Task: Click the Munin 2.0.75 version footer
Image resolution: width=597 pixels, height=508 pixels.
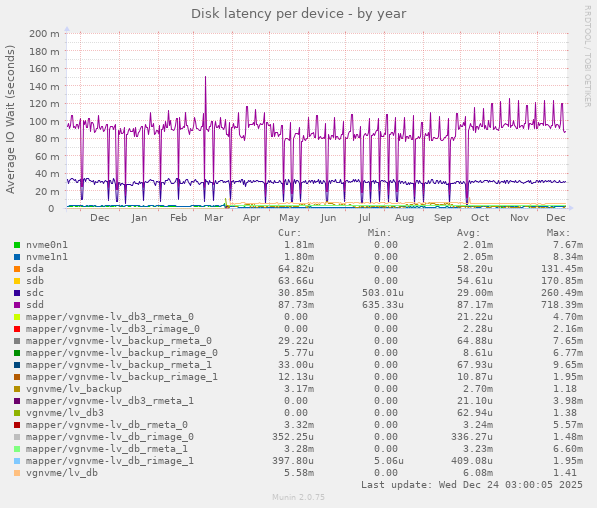Action: tap(298, 497)
